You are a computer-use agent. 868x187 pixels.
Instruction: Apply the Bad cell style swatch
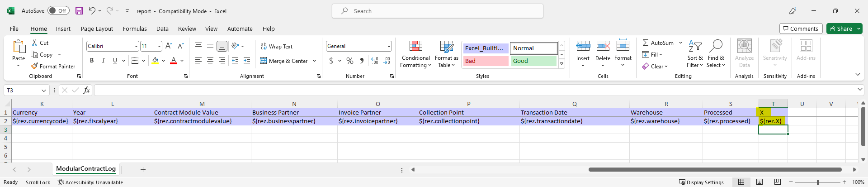click(x=486, y=61)
